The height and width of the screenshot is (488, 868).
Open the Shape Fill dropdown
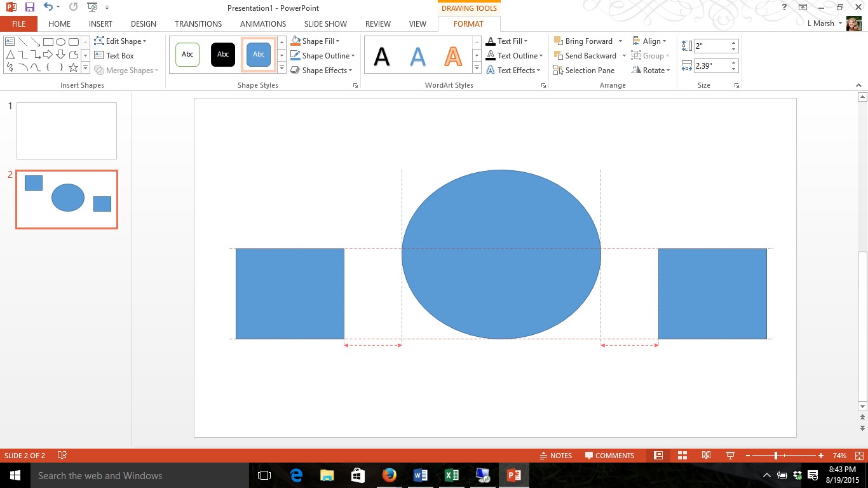[316, 41]
